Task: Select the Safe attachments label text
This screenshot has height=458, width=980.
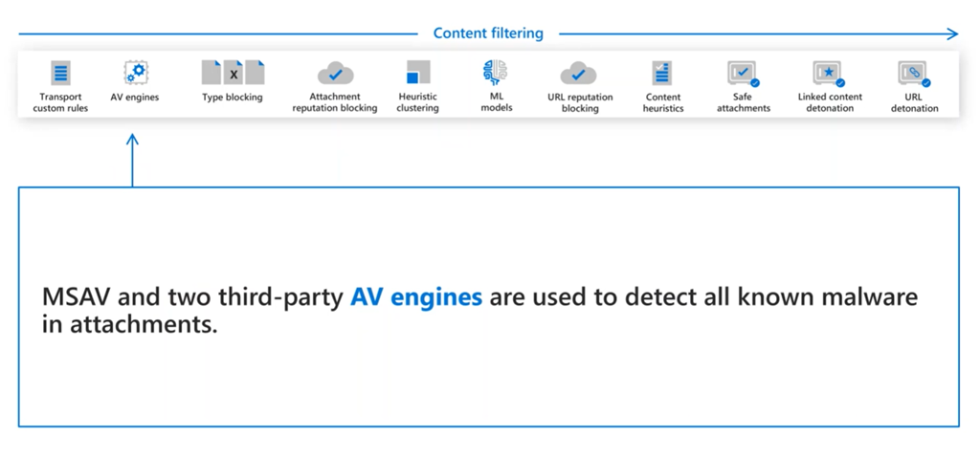Action: pyautogui.click(x=743, y=102)
